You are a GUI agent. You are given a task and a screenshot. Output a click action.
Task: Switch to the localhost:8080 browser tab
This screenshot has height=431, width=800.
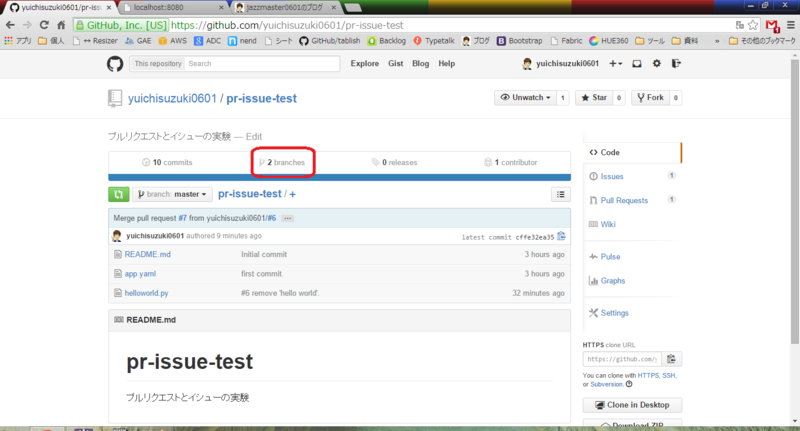click(171, 8)
